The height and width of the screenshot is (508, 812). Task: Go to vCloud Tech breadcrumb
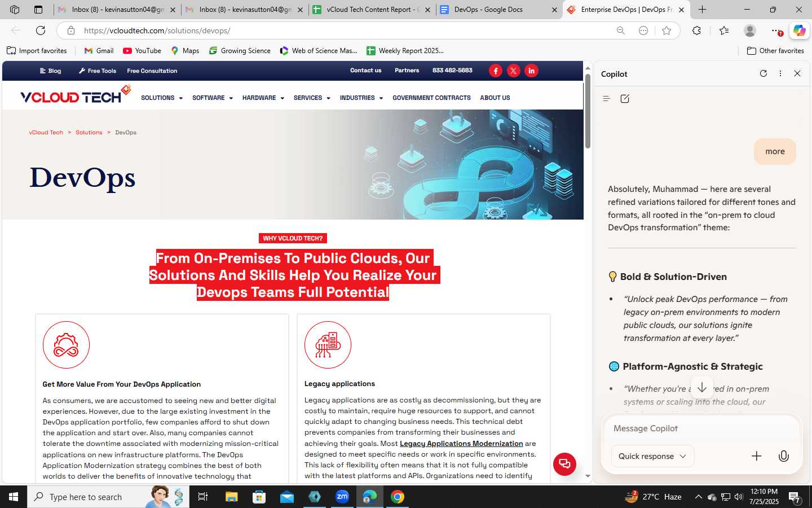(46, 132)
